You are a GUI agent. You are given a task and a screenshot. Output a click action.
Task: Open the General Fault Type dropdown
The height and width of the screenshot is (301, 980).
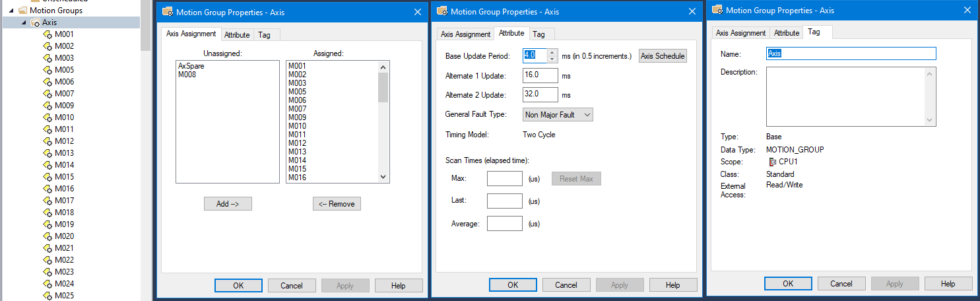pyautogui.click(x=558, y=115)
